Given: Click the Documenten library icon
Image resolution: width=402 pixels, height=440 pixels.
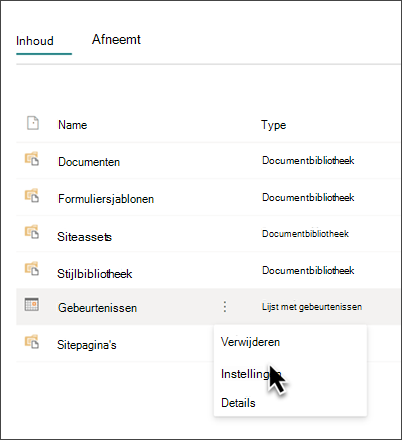Looking at the screenshot, I should (x=32, y=159).
